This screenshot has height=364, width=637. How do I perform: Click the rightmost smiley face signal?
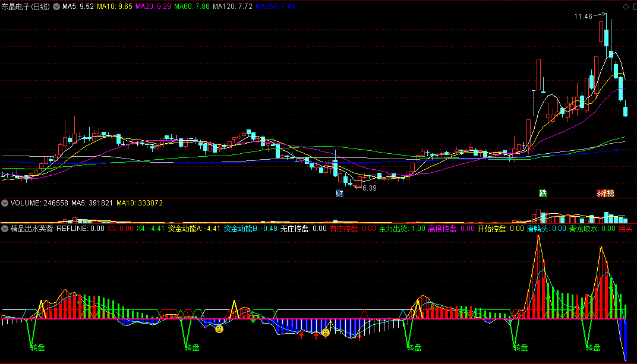coord(326,333)
